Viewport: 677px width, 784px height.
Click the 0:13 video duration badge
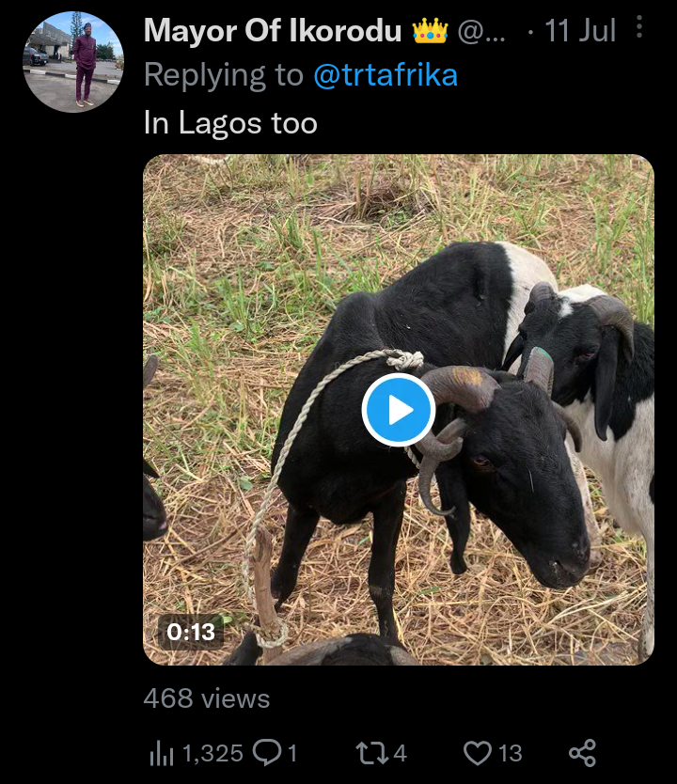click(x=191, y=633)
